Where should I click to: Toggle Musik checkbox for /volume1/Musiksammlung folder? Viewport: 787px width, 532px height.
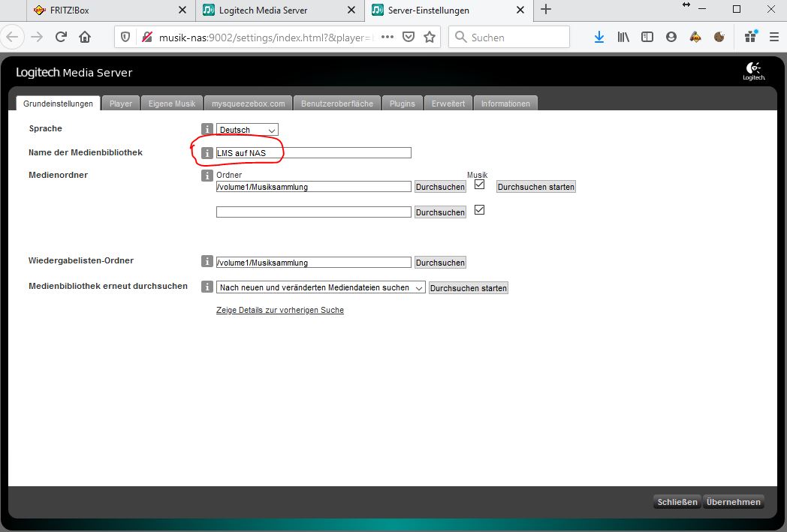(x=479, y=185)
